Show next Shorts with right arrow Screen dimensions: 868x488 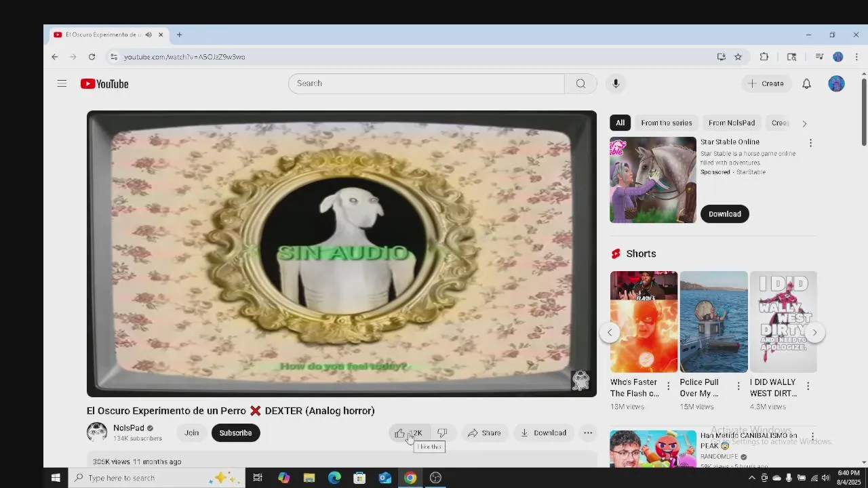tap(814, 332)
